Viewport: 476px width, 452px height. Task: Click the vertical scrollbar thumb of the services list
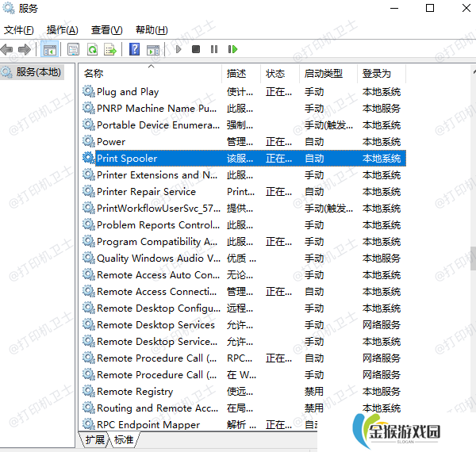pos(474,259)
